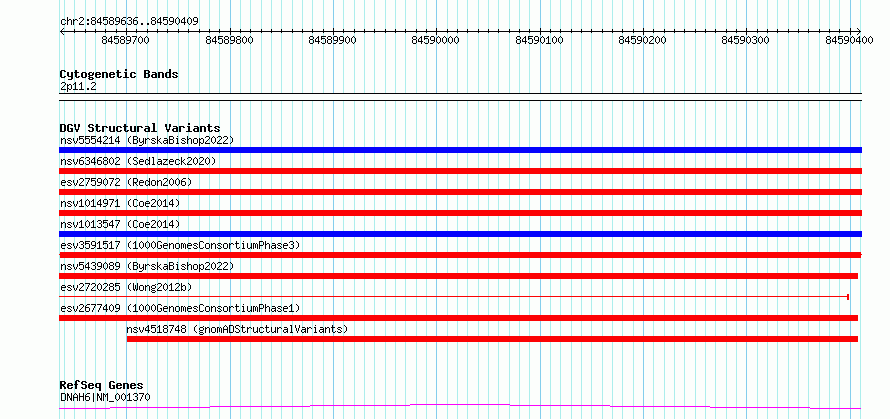Open variant esv3591517 (1000GenomesConsortiumPhase3) label

[x=180, y=245]
